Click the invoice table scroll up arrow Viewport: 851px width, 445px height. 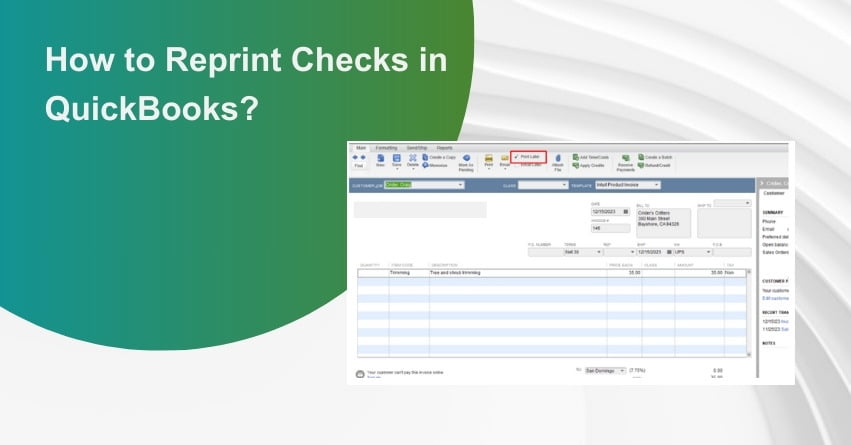click(749, 271)
